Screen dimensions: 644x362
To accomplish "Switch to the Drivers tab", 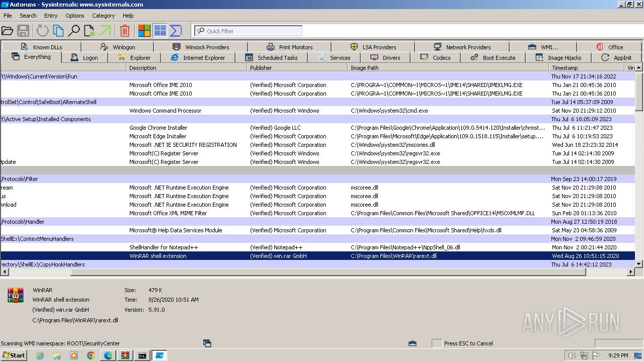I will (x=385, y=57).
